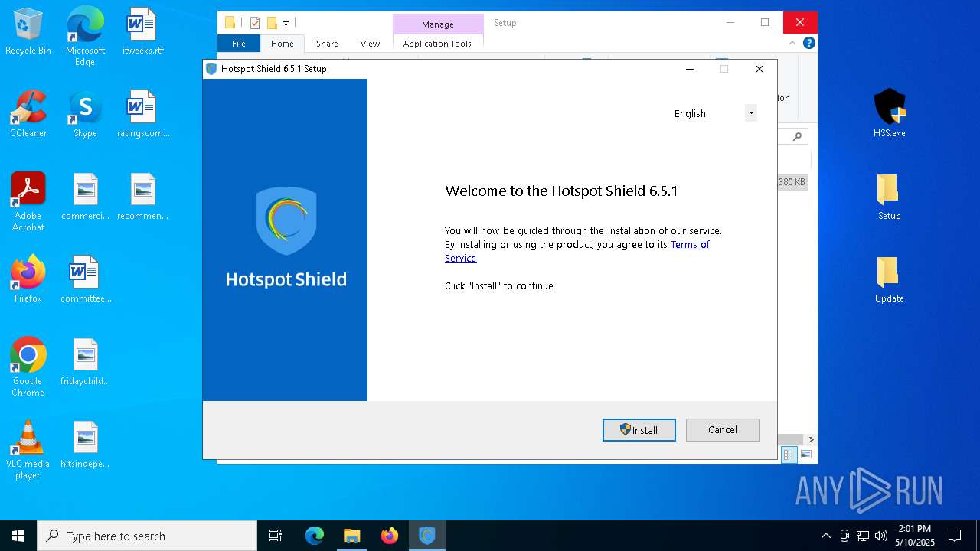
Task: Open the recommen image file icon
Action: click(x=142, y=197)
